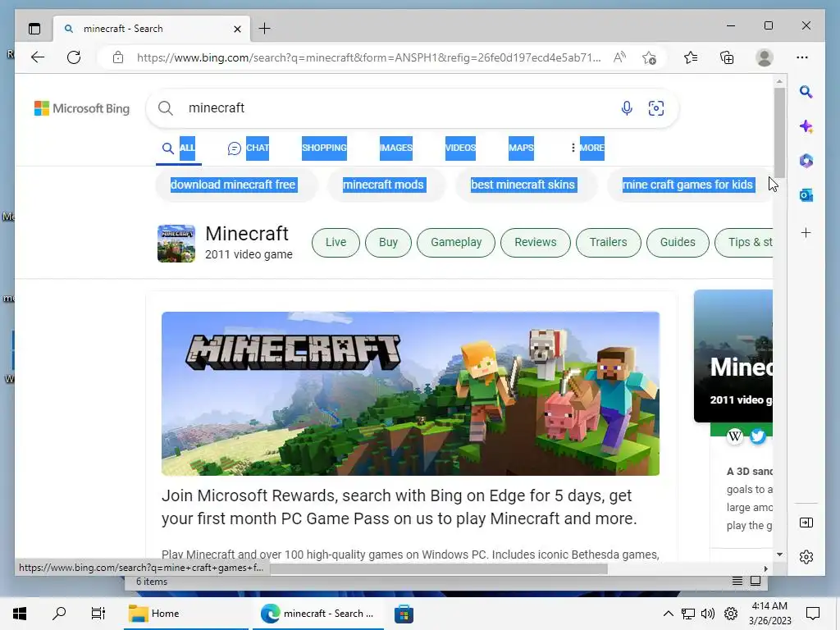
Task: Open the notification center icon
Action: [813, 614]
